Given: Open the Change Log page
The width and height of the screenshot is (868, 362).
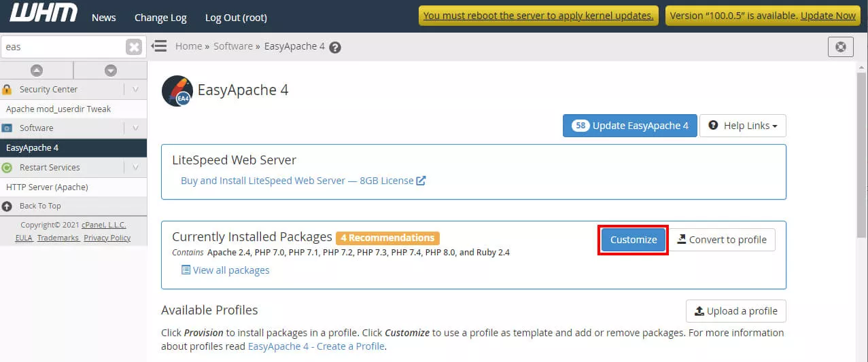Looking at the screenshot, I should [x=160, y=18].
